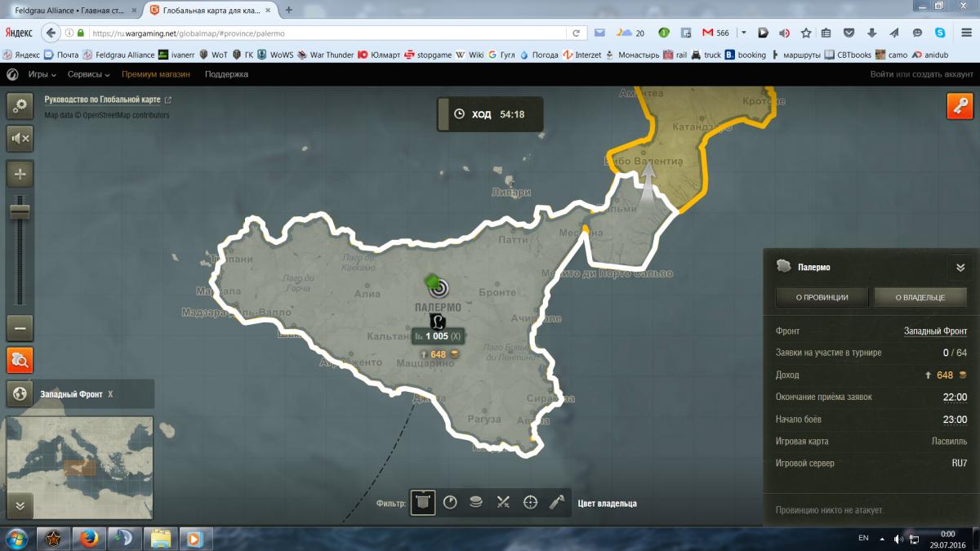Remove the Западный Фронт front filter
Image resolution: width=980 pixels, height=551 pixels.
pos(110,393)
